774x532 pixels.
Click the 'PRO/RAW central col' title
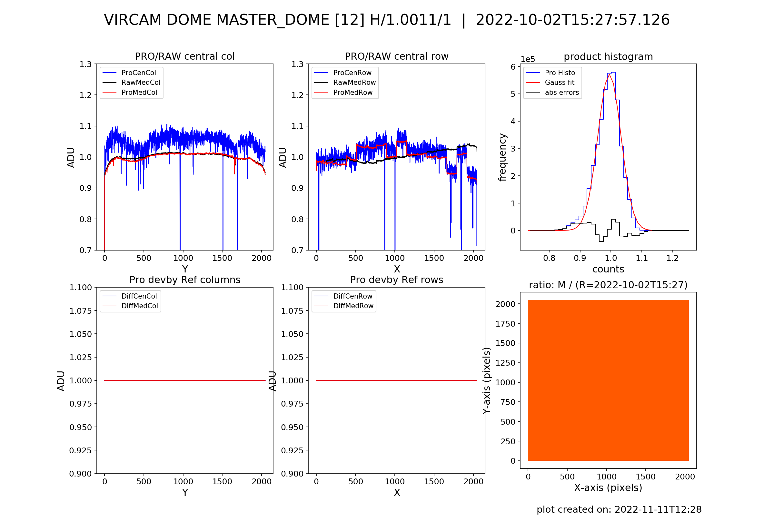tap(185, 56)
